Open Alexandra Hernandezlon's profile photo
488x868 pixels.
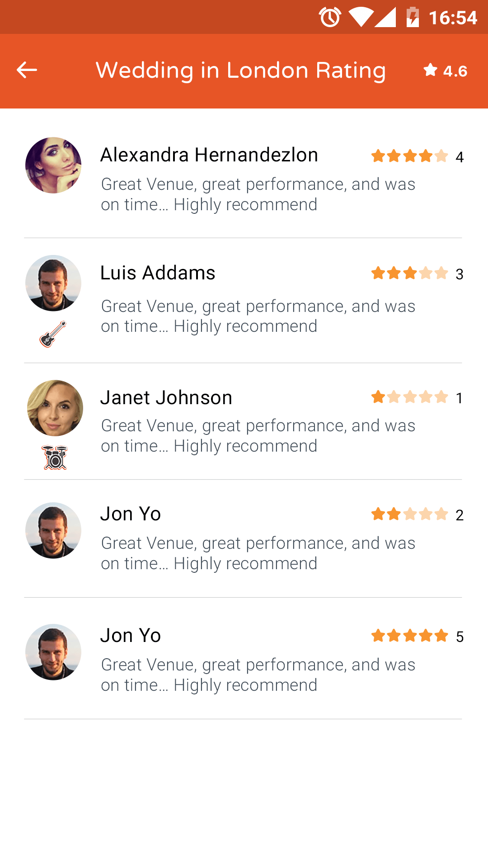[x=53, y=165]
